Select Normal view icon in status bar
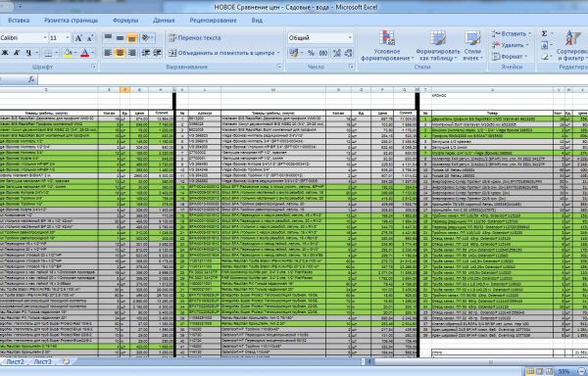This screenshot has width=588, height=376. tap(530, 371)
